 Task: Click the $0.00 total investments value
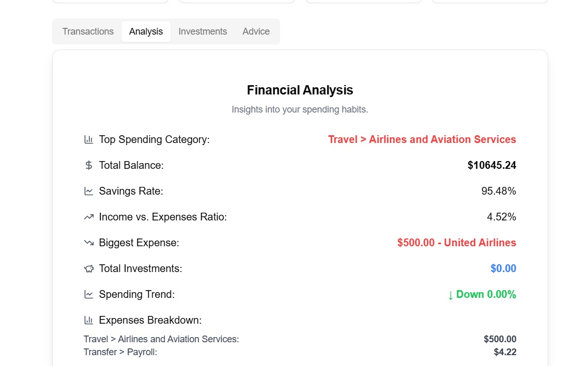click(503, 268)
